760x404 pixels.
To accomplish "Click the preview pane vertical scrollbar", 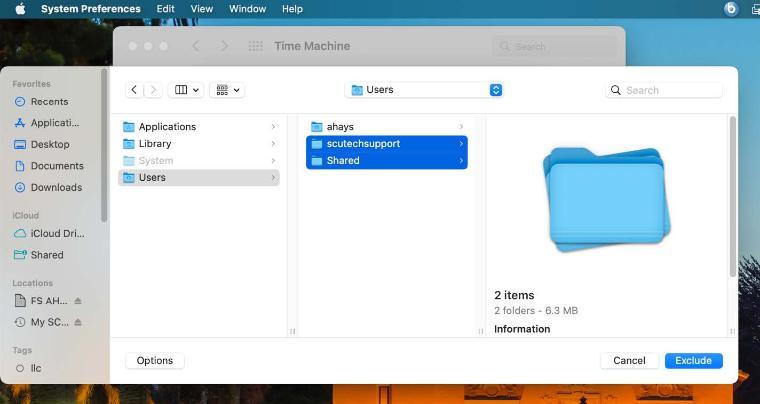I will coord(732,197).
